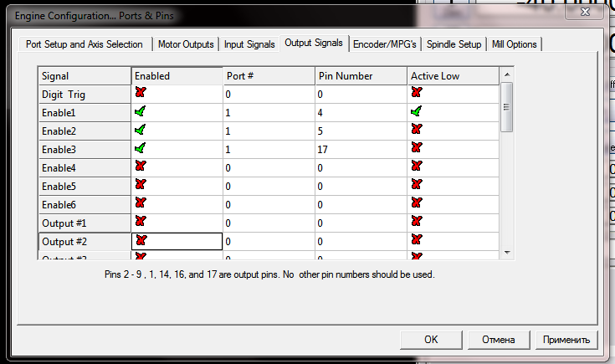The image size is (615, 364).
Task: Toggle Enabled mark for Enable4
Action: [x=141, y=166]
